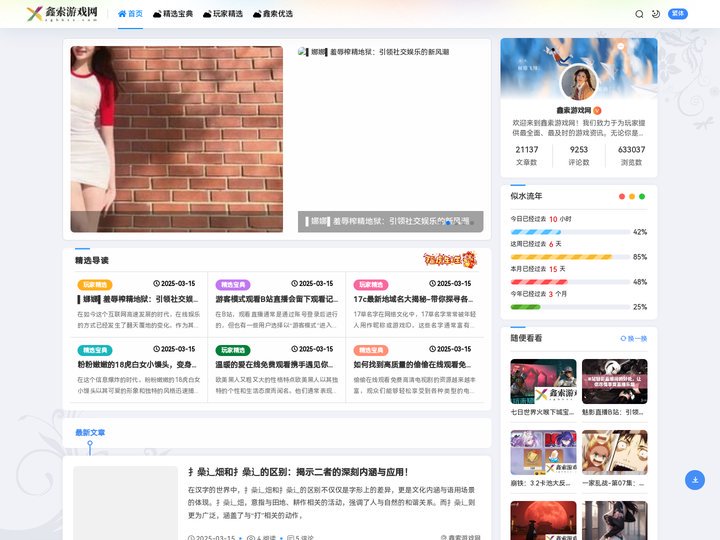This screenshot has width=720, height=540.
Task: Open carousel caption about 社交娱乐的新风潮
Action: tap(390, 221)
